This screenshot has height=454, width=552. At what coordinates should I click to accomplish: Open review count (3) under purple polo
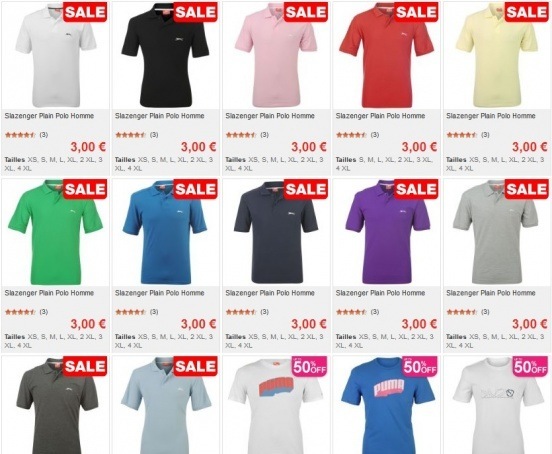pyautogui.click(x=375, y=311)
